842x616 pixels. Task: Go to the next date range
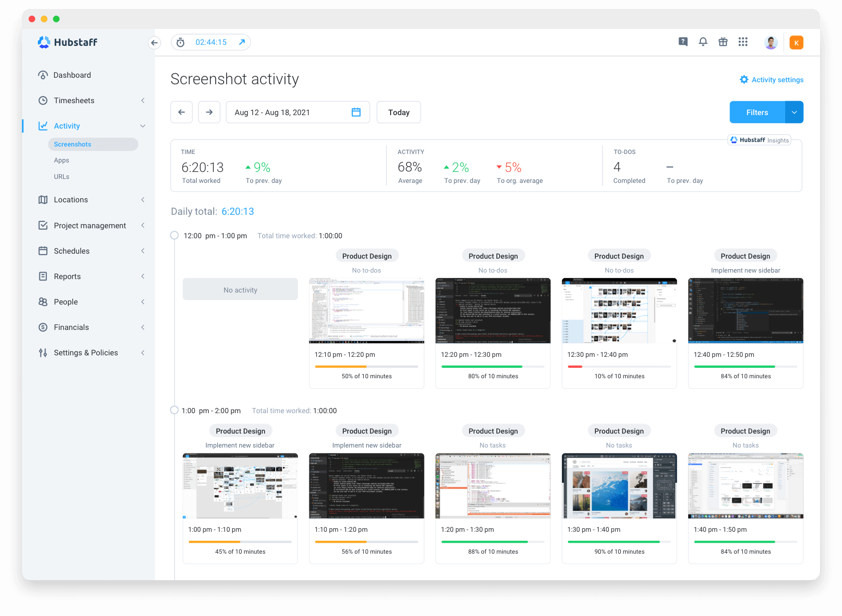point(209,112)
